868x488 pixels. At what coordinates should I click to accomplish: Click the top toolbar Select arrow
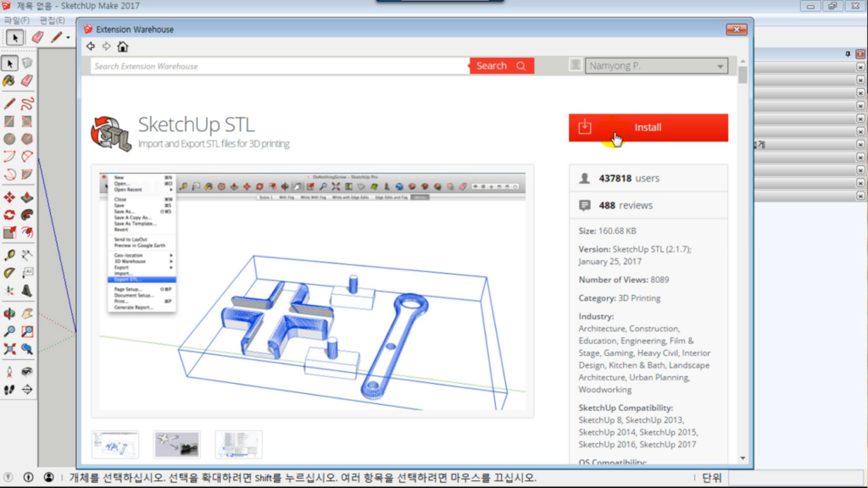[x=15, y=37]
